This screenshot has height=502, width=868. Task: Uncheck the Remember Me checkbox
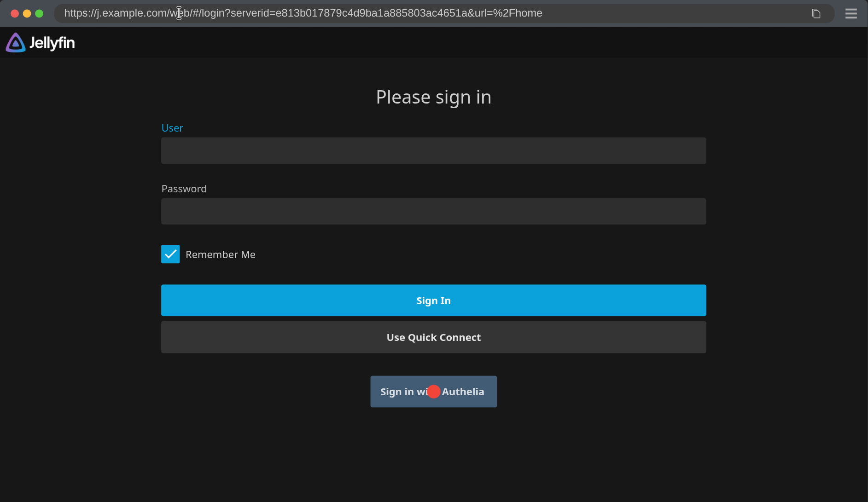(x=170, y=254)
